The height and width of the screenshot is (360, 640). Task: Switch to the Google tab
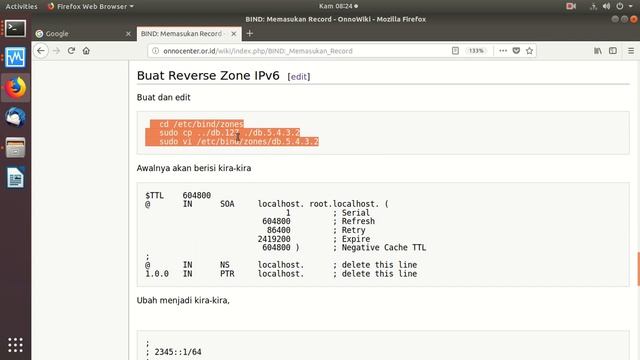[x=83, y=34]
